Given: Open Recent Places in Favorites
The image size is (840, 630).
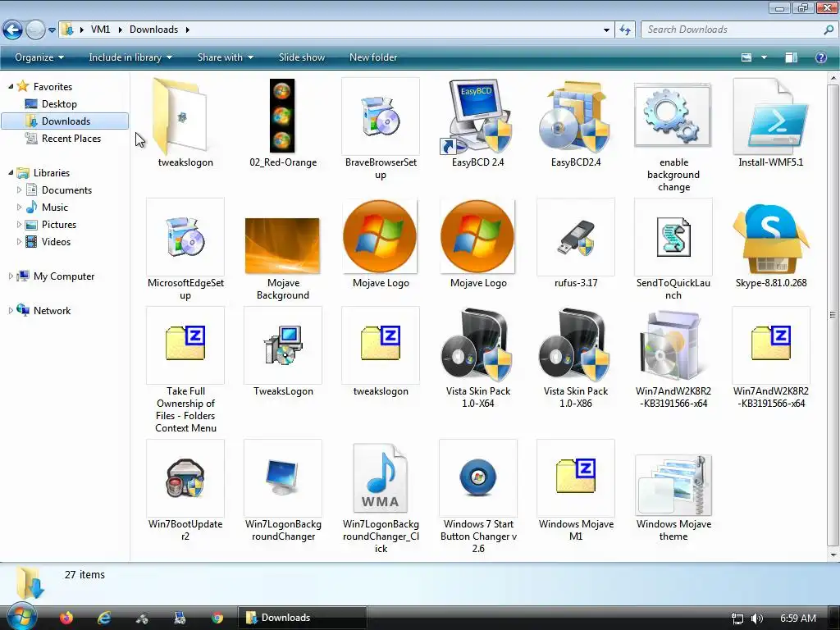Looking at the screenshot, I should point(71,138).
